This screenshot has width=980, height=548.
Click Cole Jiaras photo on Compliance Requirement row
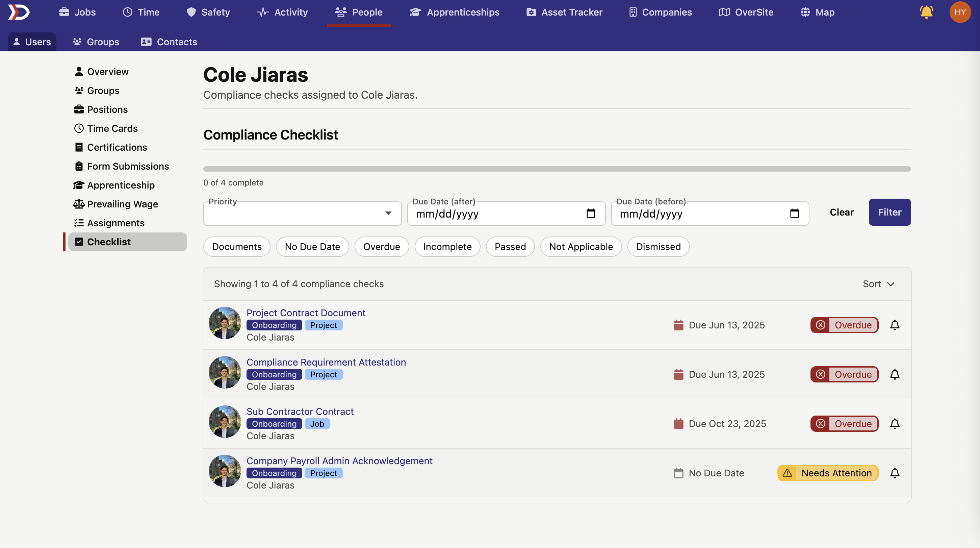[225, 372]
